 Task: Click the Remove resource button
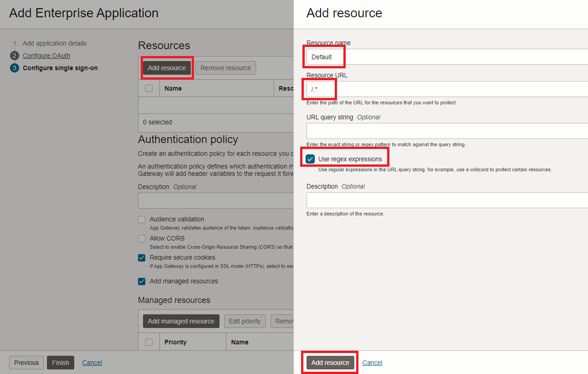coord(225,68)
